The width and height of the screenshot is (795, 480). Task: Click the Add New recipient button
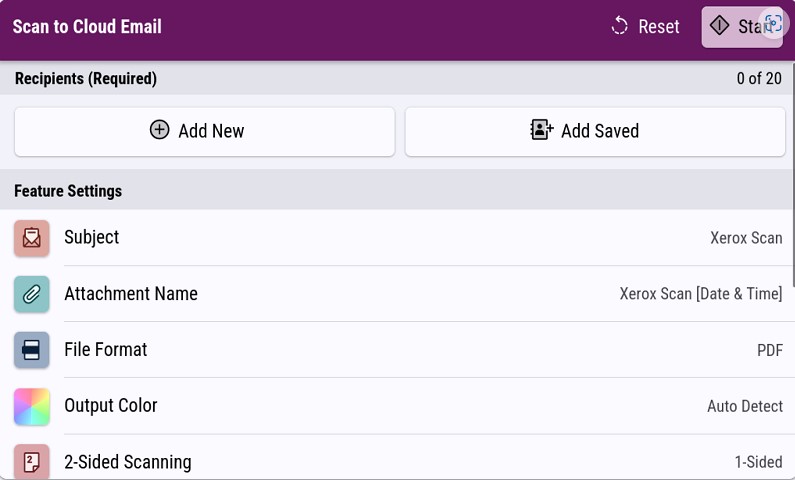click(x=204, y=131)
